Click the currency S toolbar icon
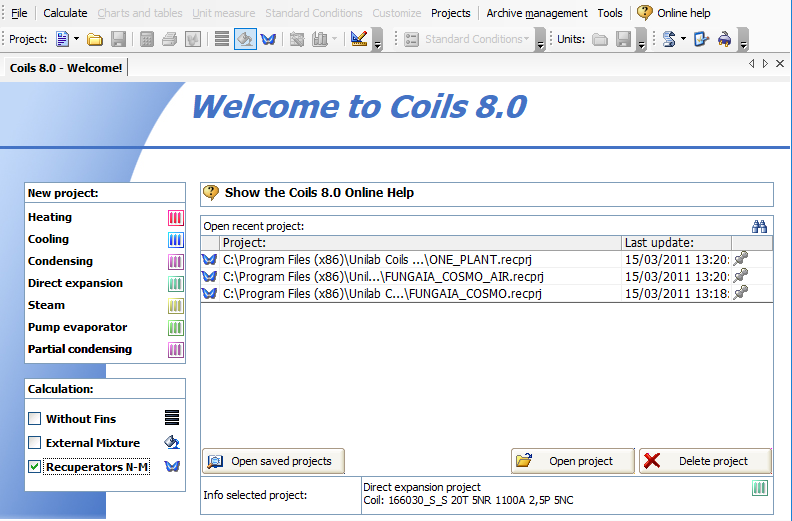This screenshot has width=792, height=521. [669, 39]
